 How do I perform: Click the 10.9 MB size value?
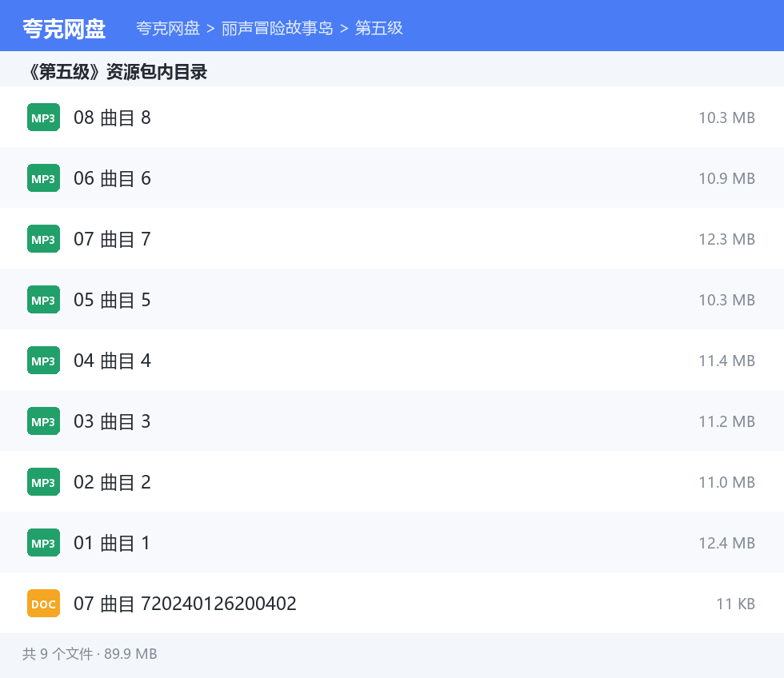point(726,178)
